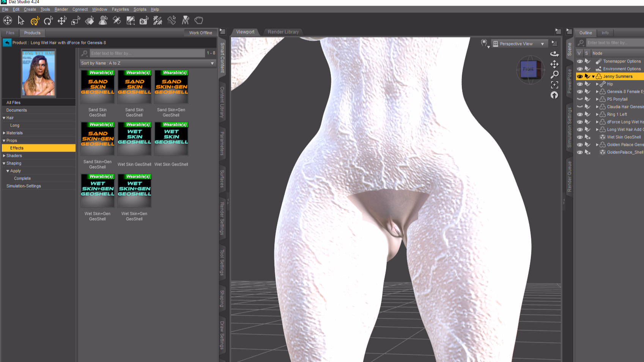This screenshot has width=644, height=362.
Task: Click the viewport zoom magnifier control
Action: (x=554, y=74)
